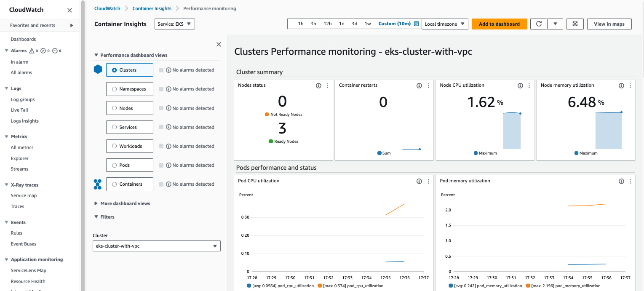Screen dimensions: 644x291
Task: Open Nodes status widget options menu
Action: click(327, 85)
